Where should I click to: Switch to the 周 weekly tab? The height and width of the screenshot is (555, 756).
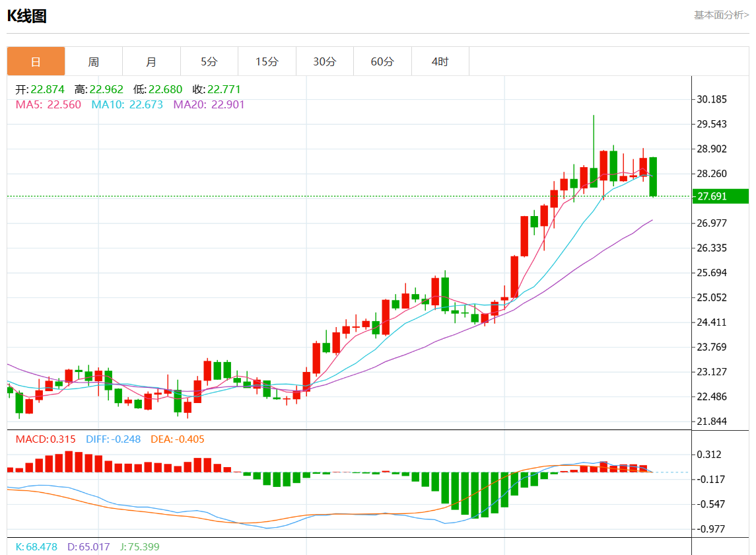94,61
